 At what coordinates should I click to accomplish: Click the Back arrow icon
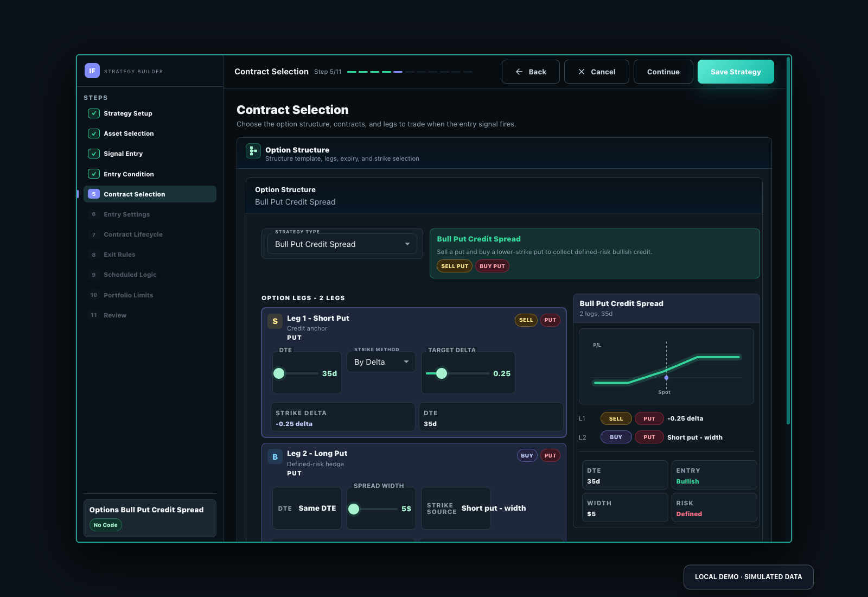(519, 72)
